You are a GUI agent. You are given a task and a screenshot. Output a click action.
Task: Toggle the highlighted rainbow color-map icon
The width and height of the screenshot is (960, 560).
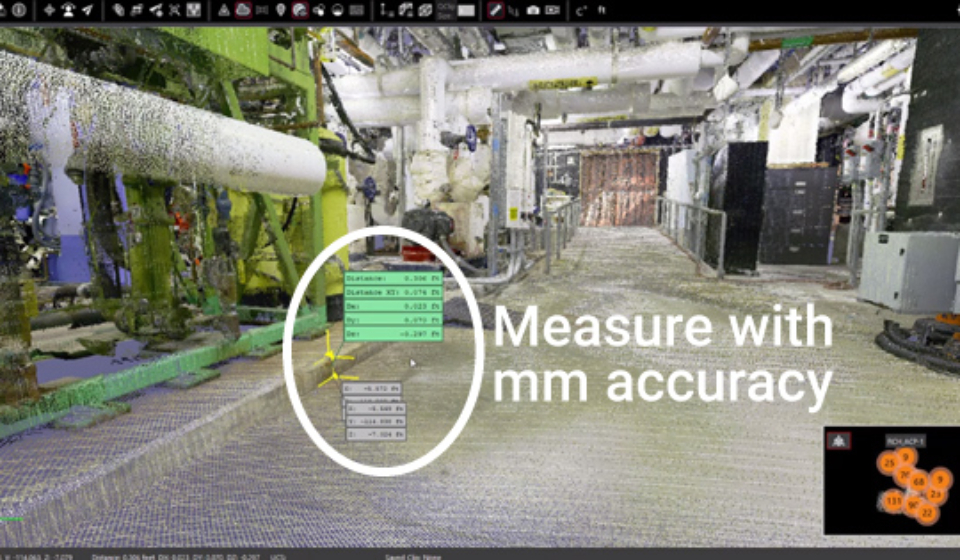300,10
